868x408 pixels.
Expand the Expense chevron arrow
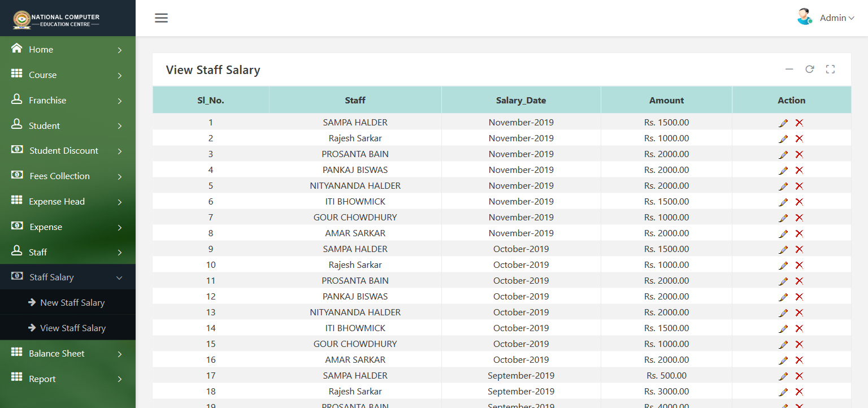point(119,228)
